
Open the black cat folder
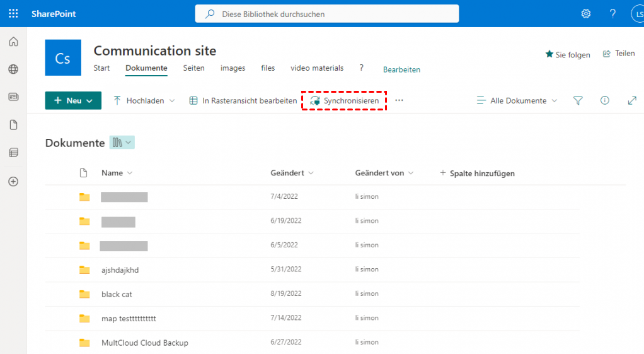117,294
